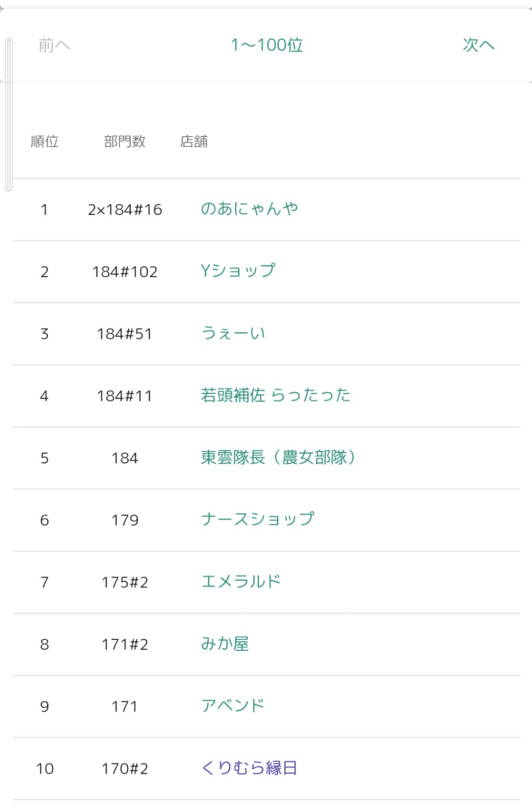Click the 店舗 column header
The image size is (532, 810).
[x=194, y=141]
